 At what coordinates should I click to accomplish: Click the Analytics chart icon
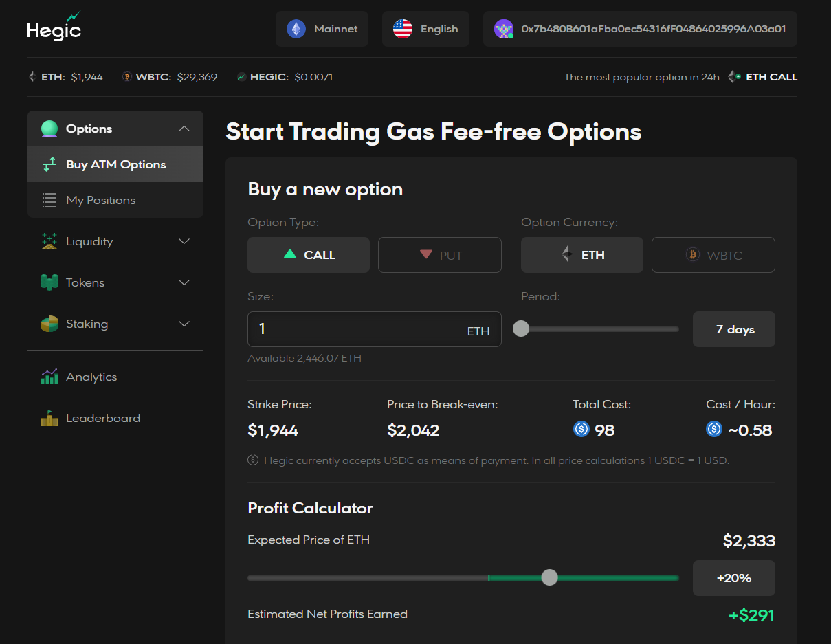click(x=49, y=377)
